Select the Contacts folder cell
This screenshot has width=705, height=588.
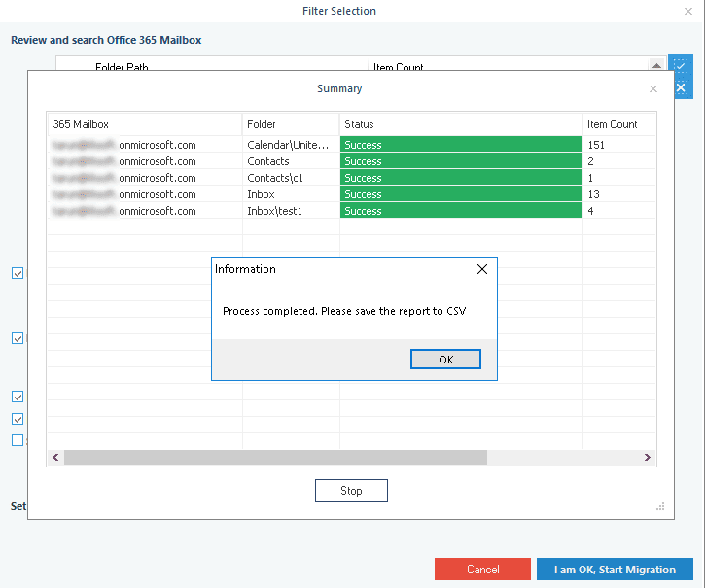pos(291,161)
